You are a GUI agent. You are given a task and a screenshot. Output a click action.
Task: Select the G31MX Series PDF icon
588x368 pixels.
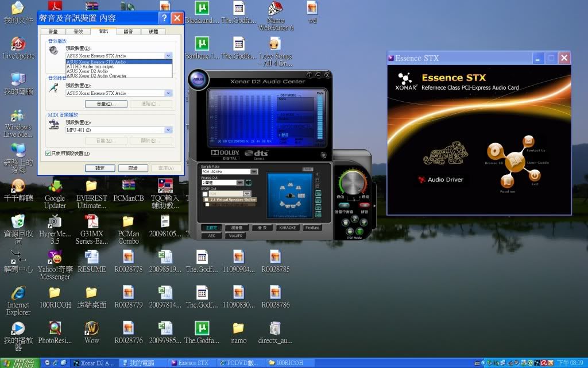tap(91, 230)
